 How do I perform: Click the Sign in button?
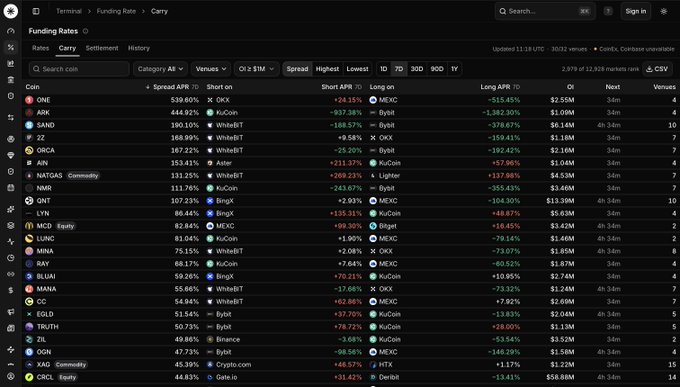[x=636, y=11]
